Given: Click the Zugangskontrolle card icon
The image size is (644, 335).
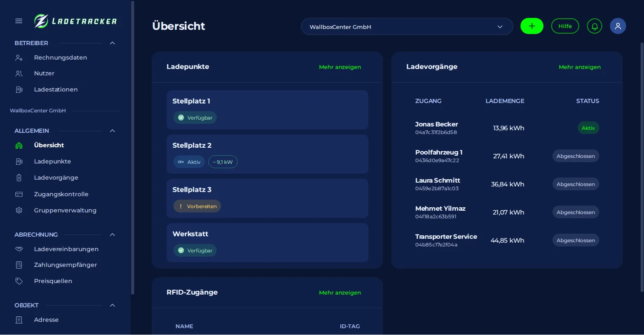Looking at the screenshot, I should point(19,194).
